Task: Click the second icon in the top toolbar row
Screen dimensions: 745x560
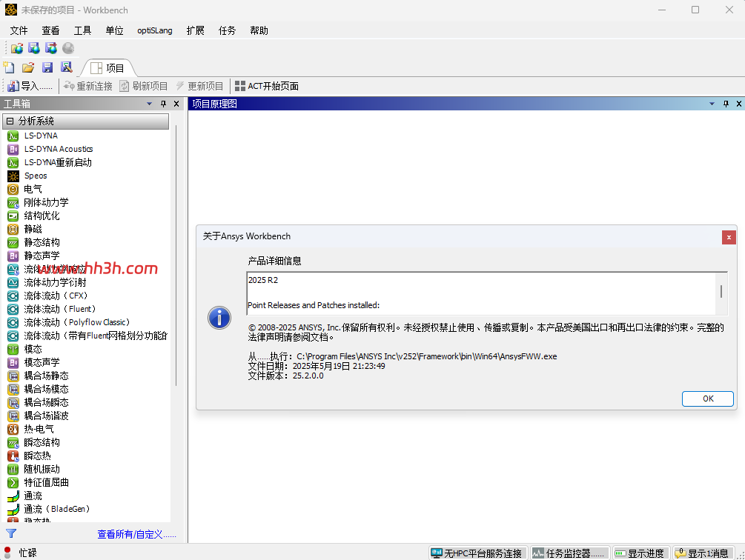Action: (34, 48)
